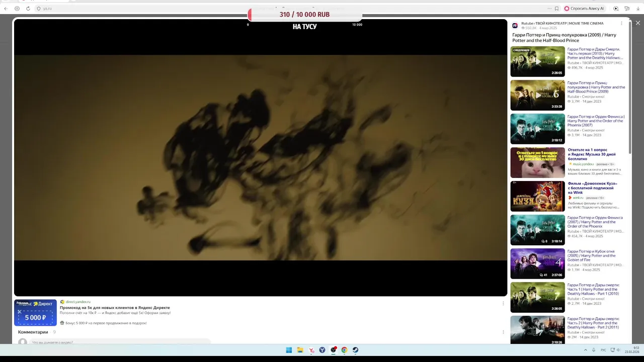Open 'Гарри Поттер и Дары Смерти. Часть первая (2010)' title
644x362 pixels.
tap(595, 53)
